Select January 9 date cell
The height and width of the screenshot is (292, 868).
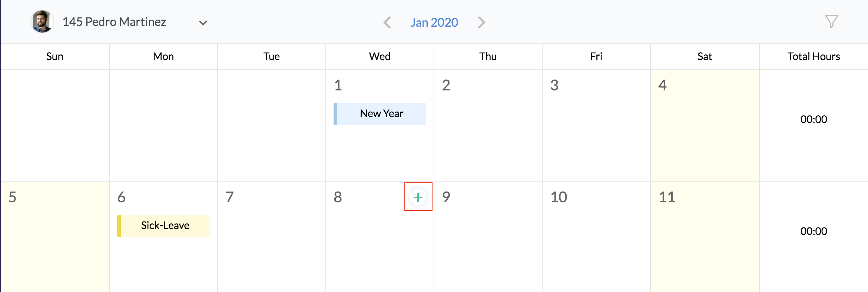pos(488,237)
